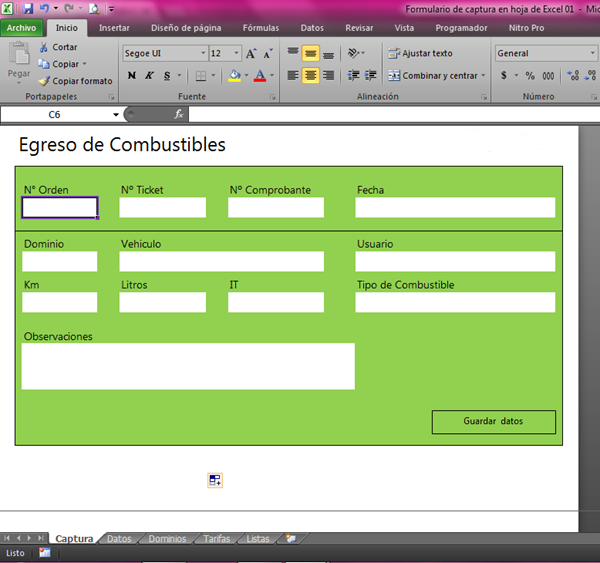This screenshot has width=600, height=563.
Task: Click the fill color paint bucket swatch
Action: pos(234,76)
